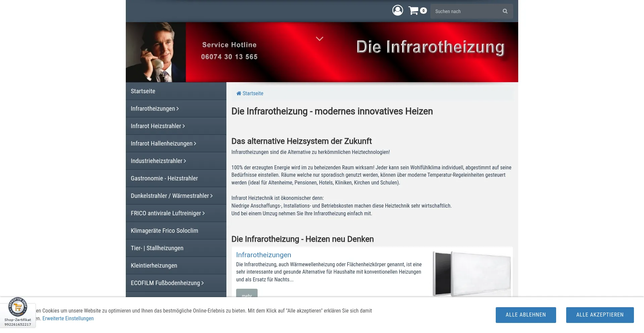The image size is (644, 333).
Task: Click the home icon in the breadcrumb
Action: [239, 93]
